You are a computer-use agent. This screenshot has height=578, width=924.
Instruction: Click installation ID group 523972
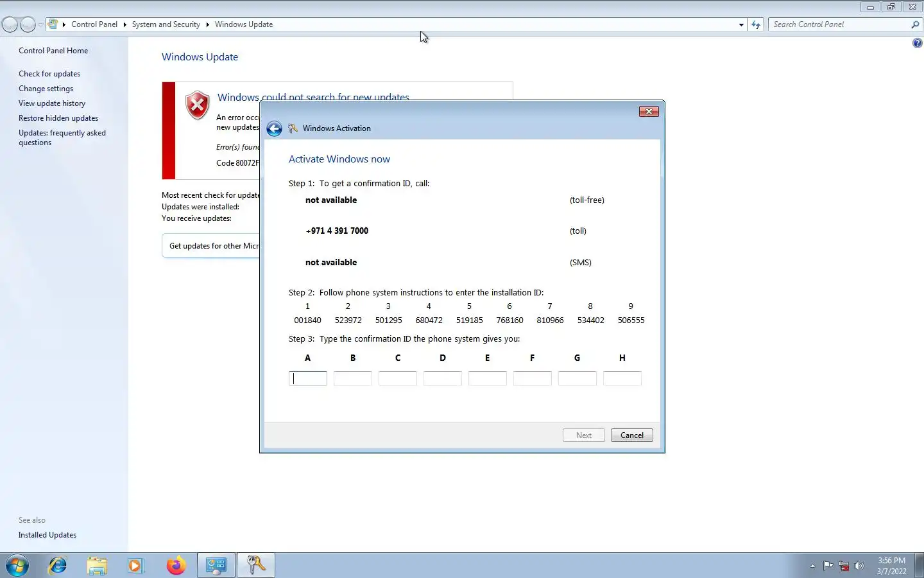[x=348, y=320]
